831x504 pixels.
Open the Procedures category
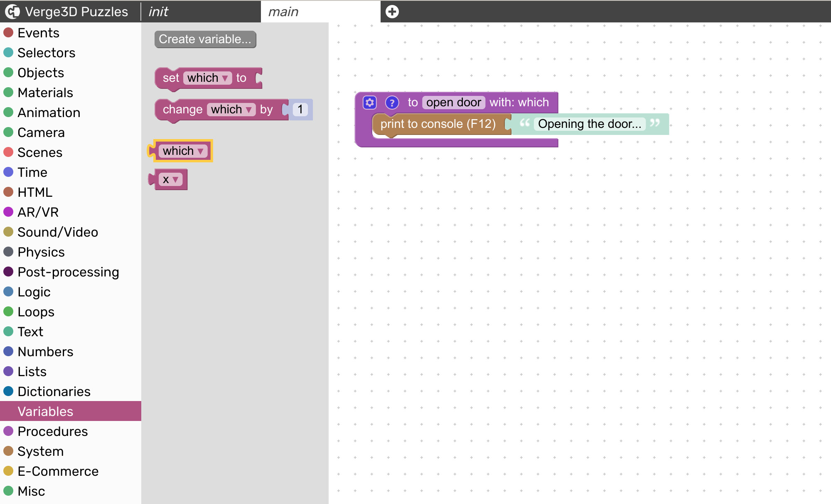coord(53,431)
